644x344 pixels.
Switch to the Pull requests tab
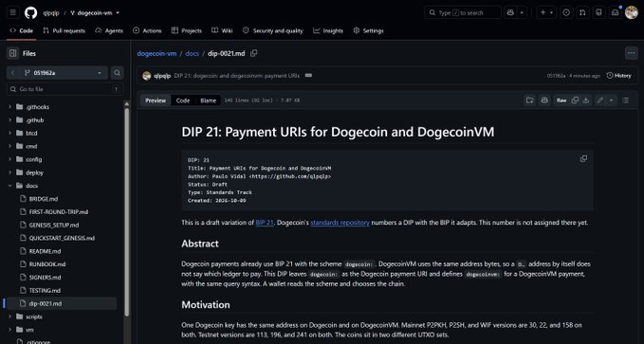coord(64,30)
